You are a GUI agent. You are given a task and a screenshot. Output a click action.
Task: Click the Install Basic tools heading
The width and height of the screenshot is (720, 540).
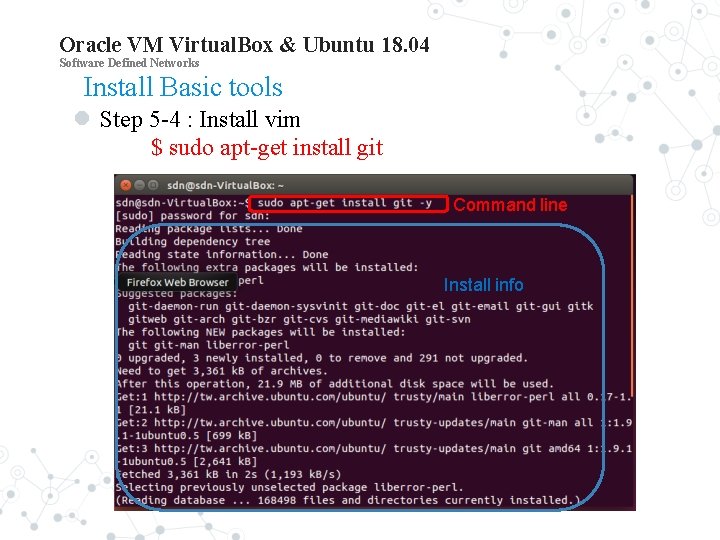(183, 87)
